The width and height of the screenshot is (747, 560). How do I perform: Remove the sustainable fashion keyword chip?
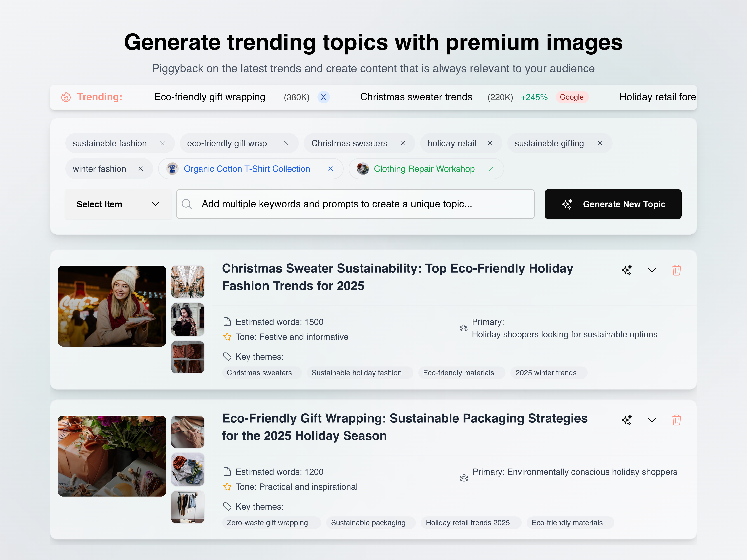coord(162,143)
